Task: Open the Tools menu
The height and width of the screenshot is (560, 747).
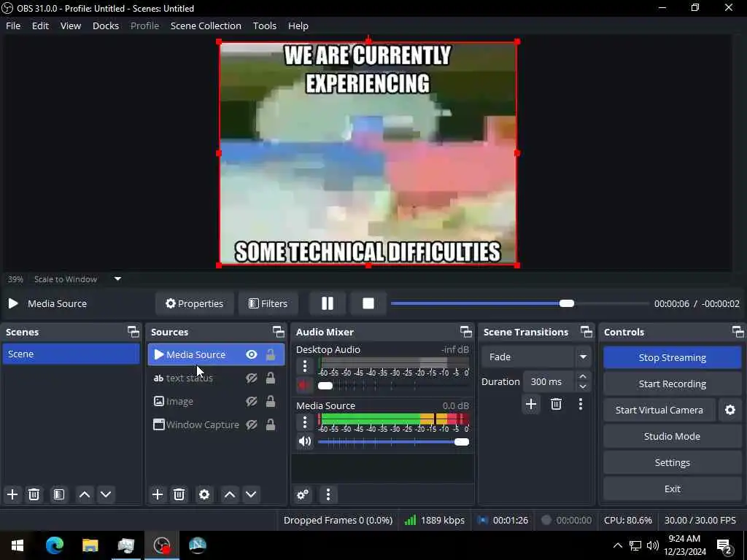Action: (264, 26)
